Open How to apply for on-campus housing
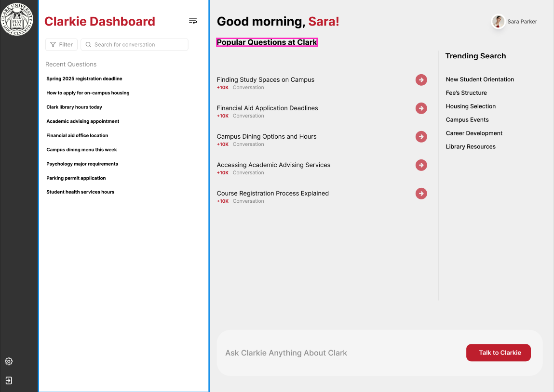Screen dimensions: 554x392 [x=88, y=93]
